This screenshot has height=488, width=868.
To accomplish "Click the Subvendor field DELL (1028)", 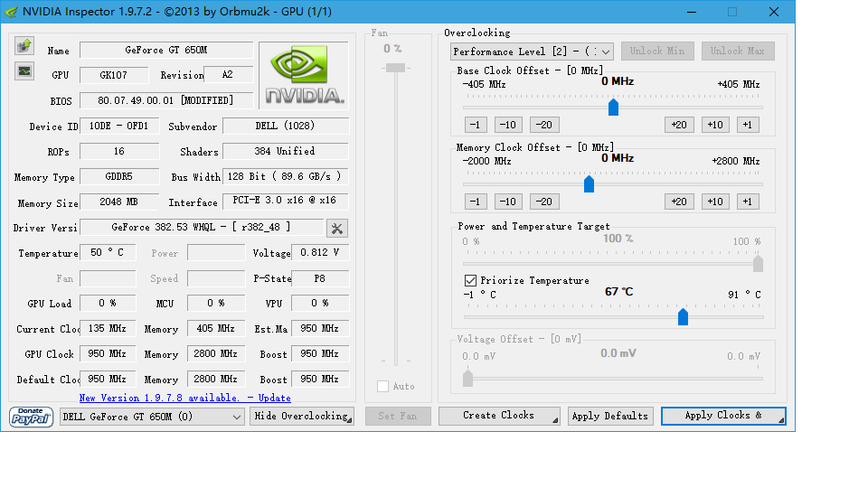I will [286, 127].
